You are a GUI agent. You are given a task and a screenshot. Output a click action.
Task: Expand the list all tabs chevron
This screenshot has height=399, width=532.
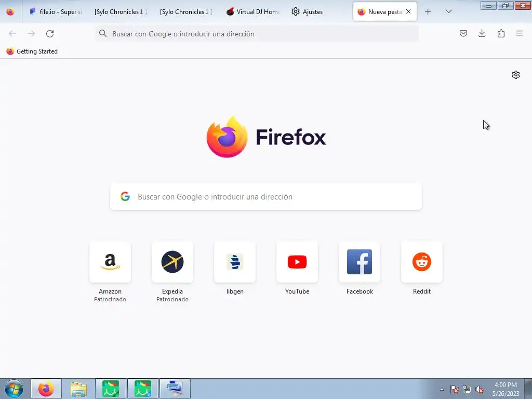(448, 11)
